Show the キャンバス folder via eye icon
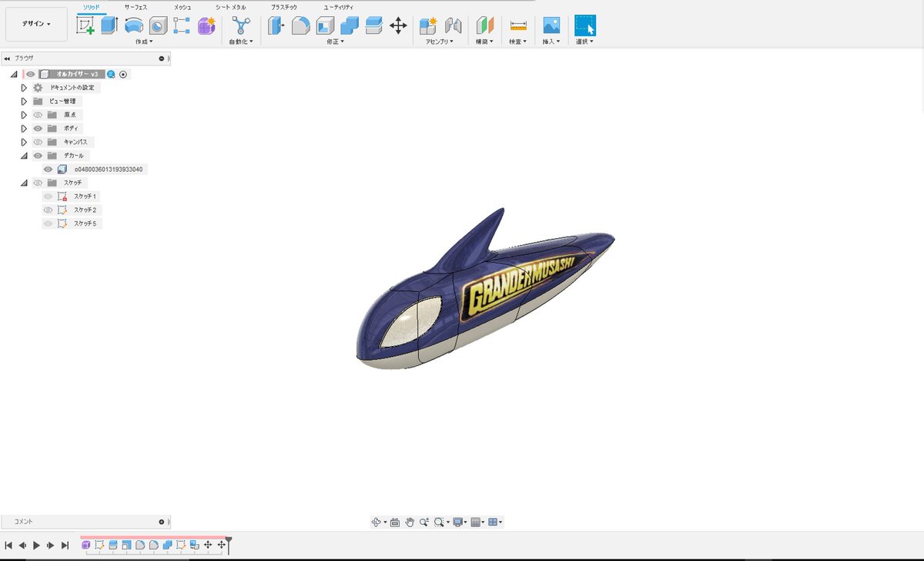 coord(38,142)
